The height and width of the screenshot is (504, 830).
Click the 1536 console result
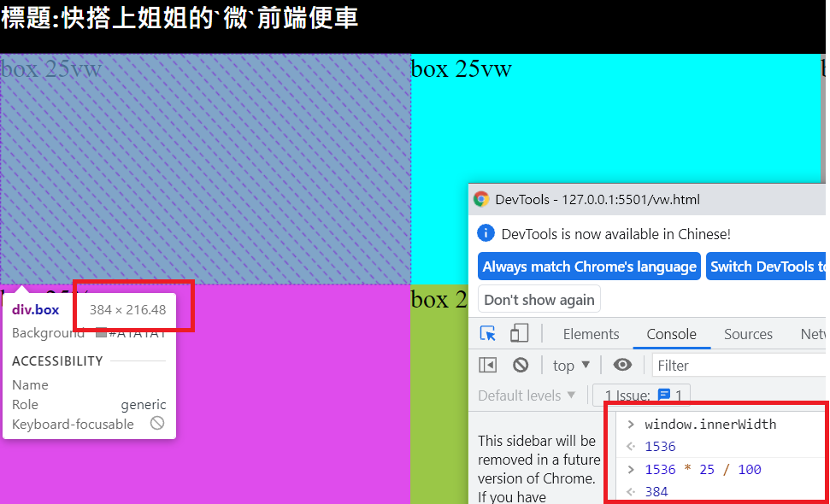[x=660, y=447]
